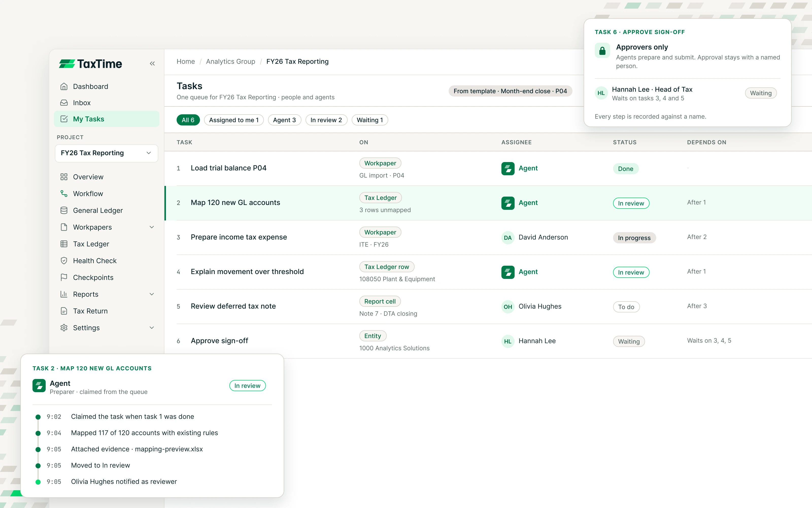Expand the Reports submenu chevron
Screen dimensions: 812x508
[152, 295]
